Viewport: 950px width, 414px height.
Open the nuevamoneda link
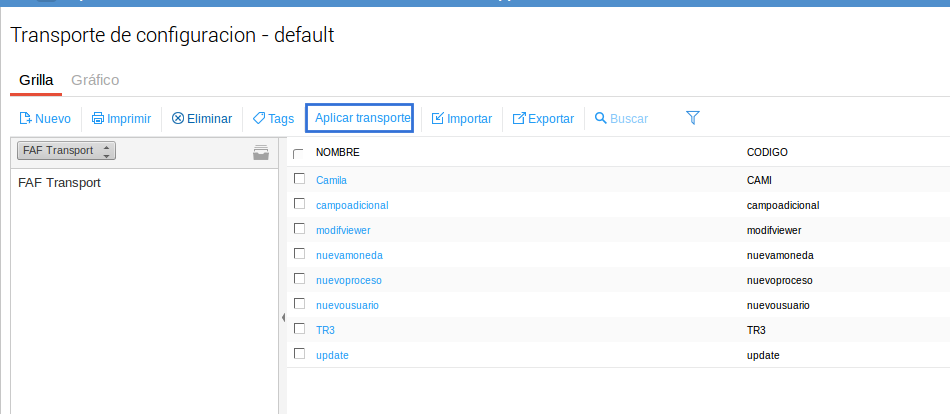[x=348, y=255]
